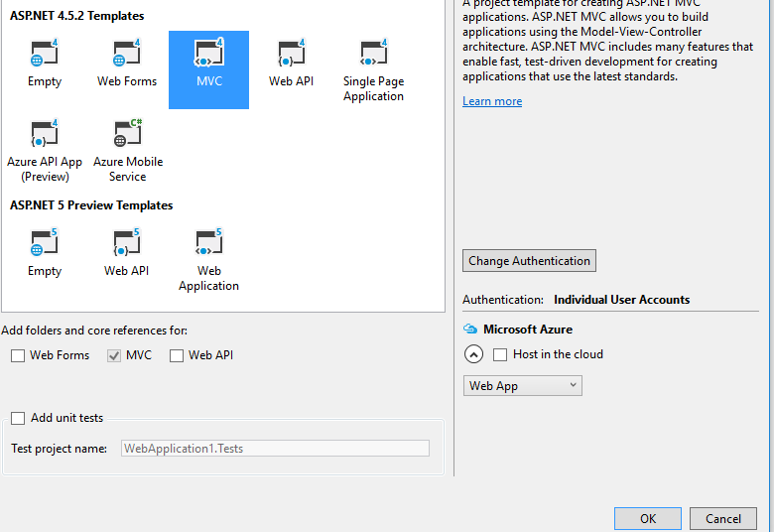This screenshot has width=774, height=532.
Task: Choose the Web Forms template icon
Action: [127, 53]
